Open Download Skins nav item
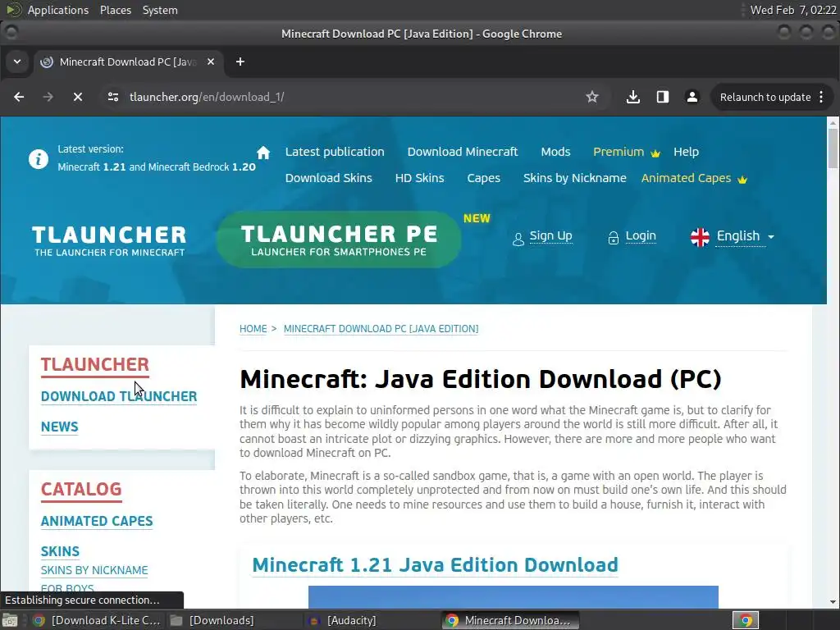Image resolution: width=840 pixels, height=630 pixels. click(x=328, y=178)
